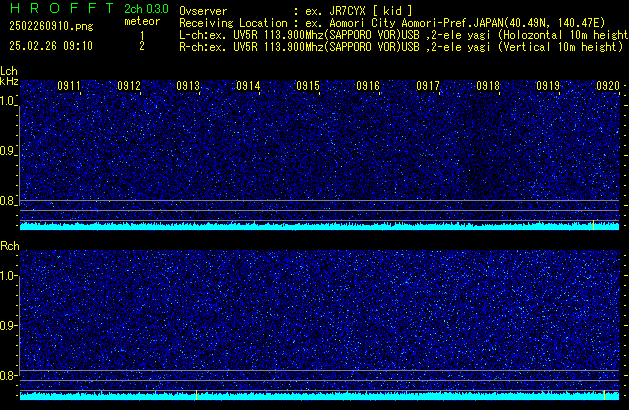This screenshot has height=410, width=629.
Task: Click the Ovserver JR7CYX line
Action: (296, 11)
